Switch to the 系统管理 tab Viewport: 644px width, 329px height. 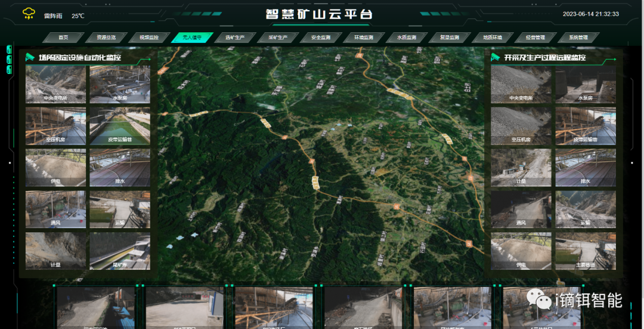tap(578, 38)
